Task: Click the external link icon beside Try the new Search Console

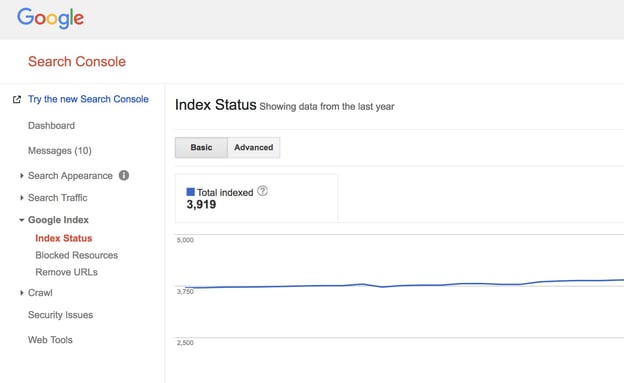Action: coord(17,100)
